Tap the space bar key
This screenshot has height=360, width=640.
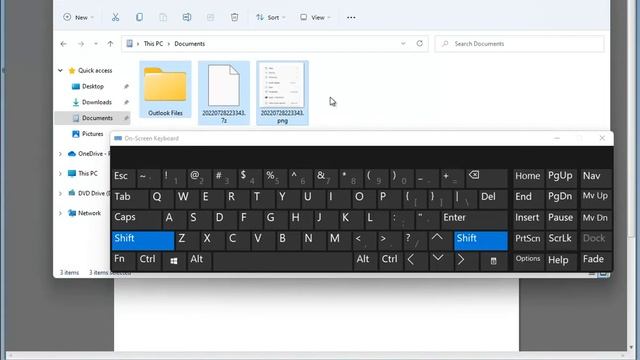282,261
